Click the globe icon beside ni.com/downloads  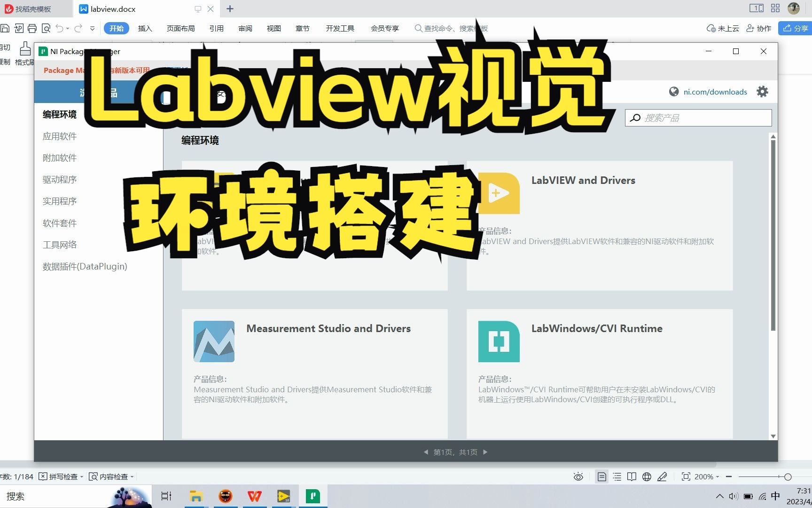pyautogui.click(x=674, y=92)
